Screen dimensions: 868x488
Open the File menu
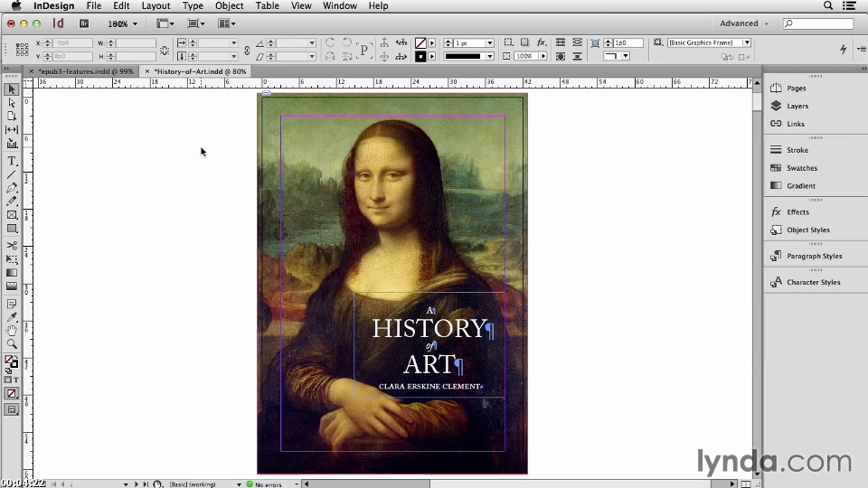click(93, 5)
